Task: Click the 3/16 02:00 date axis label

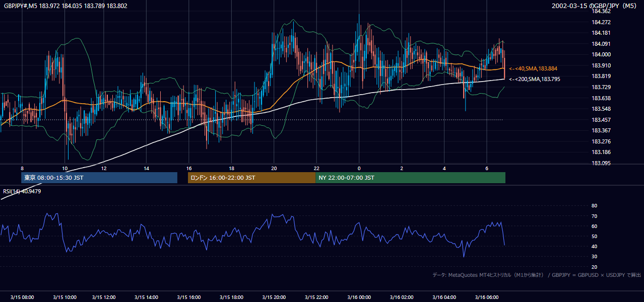Action: (401, 297)
